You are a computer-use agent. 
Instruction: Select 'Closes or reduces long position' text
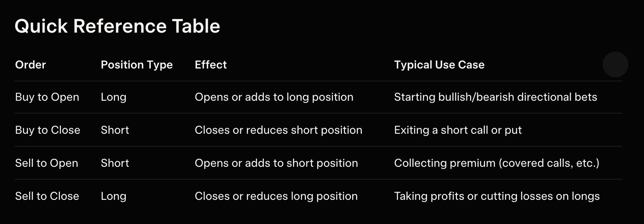point(276,196)
